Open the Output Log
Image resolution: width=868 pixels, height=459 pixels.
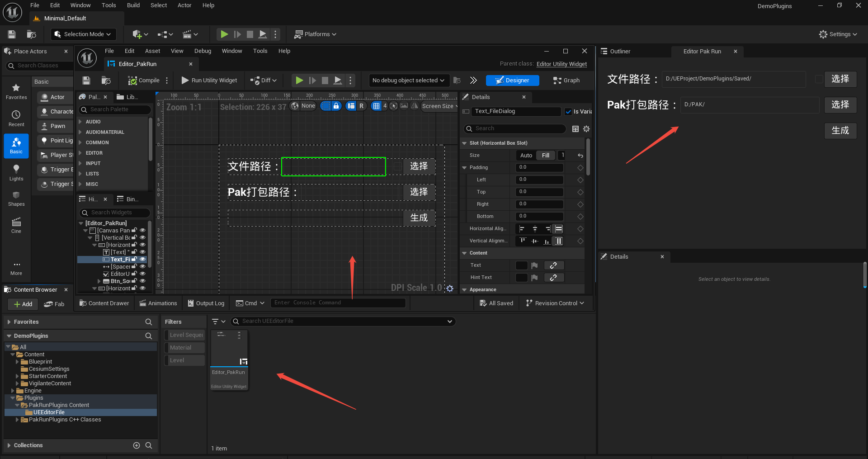pyautogui.click(x=206, y=303)
